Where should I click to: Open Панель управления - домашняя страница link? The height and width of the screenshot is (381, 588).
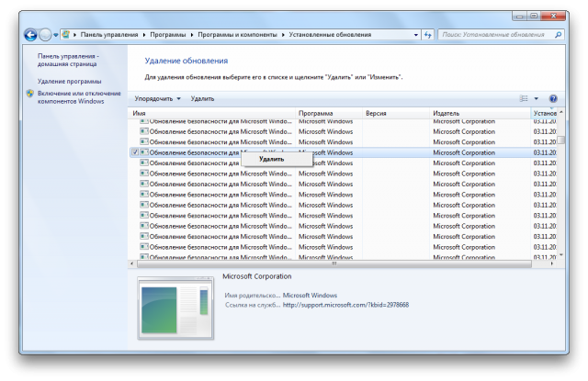click(68, 60)
